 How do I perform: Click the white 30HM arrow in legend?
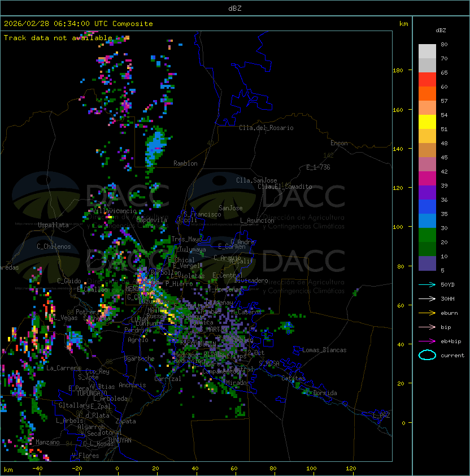(x=427, y=298)
